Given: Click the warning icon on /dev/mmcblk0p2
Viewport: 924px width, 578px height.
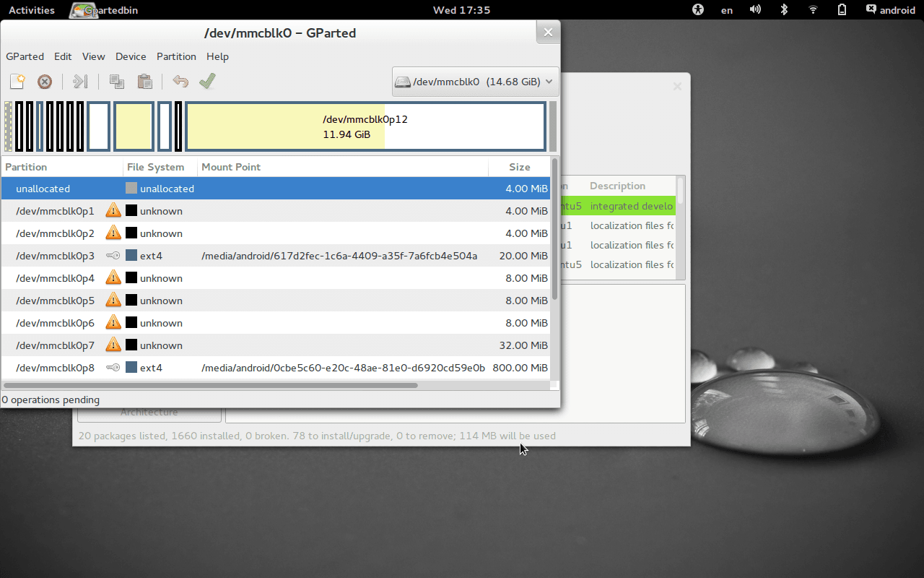Looking at the screenshot, I should point(113,233).
